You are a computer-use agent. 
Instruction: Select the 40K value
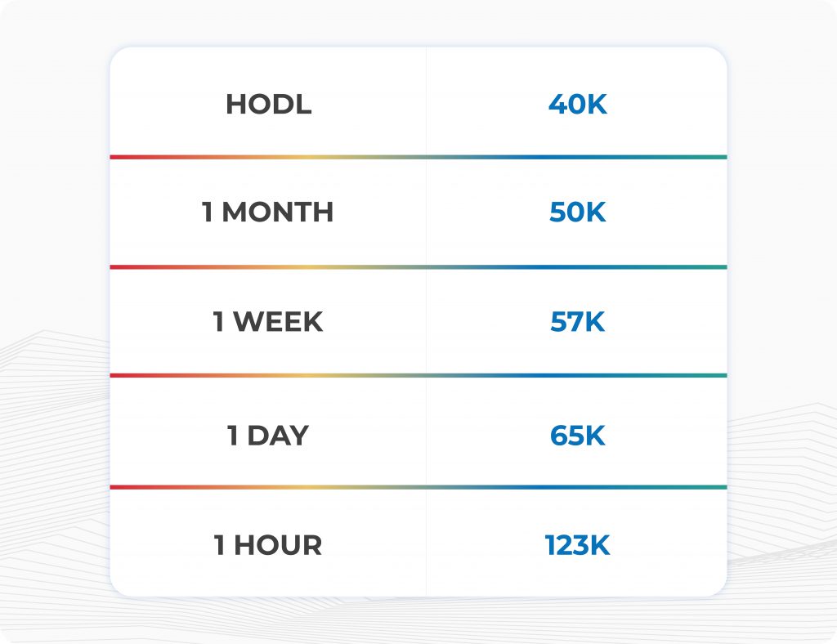pos(577,105)
